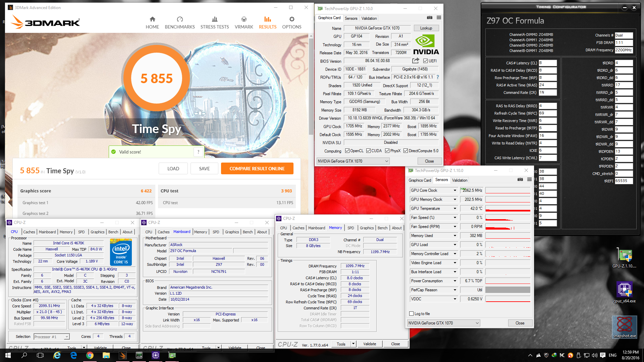Open Tools dropdown arrow in CPU-Z Memory window

click(353, 344)
